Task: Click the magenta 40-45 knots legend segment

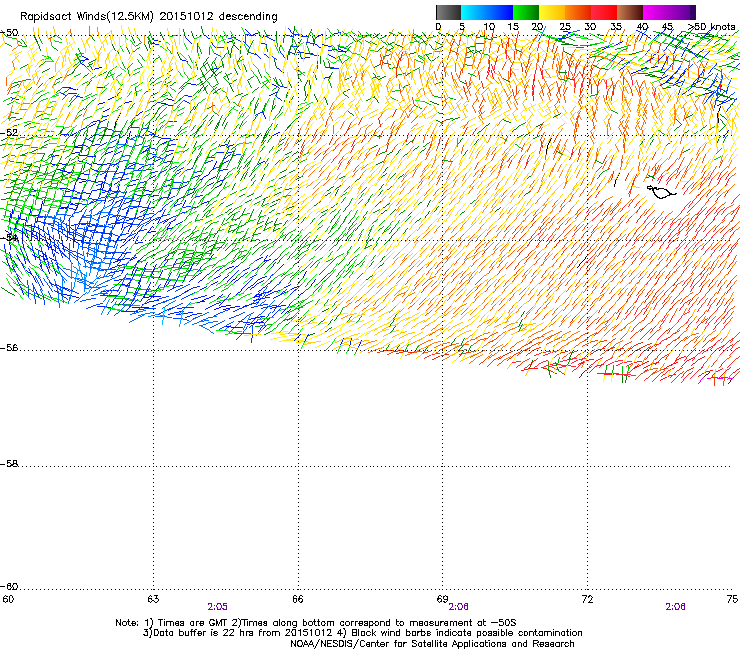Action: pyautogui.click(x=656, y=12)
